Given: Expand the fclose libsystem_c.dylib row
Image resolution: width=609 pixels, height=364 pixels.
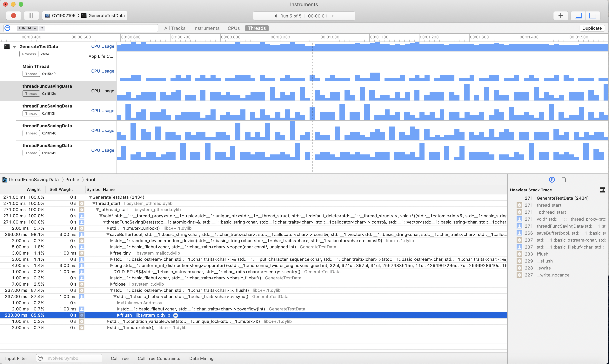Looking at the screenshot, I should click(x=111, y=284).
